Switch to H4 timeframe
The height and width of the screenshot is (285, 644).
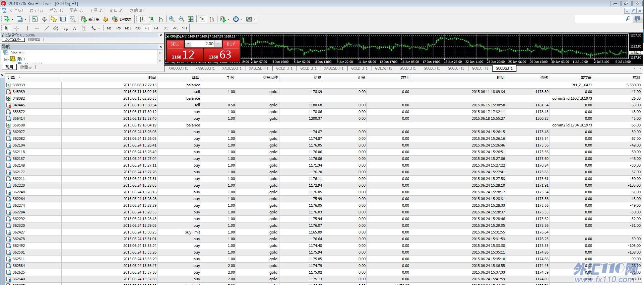pos(156,28)
